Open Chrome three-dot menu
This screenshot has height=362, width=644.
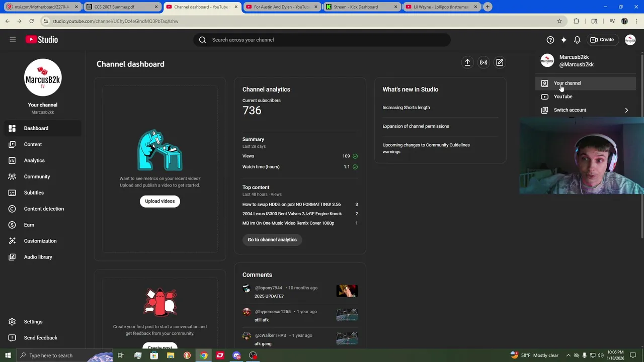coord(636,21)
